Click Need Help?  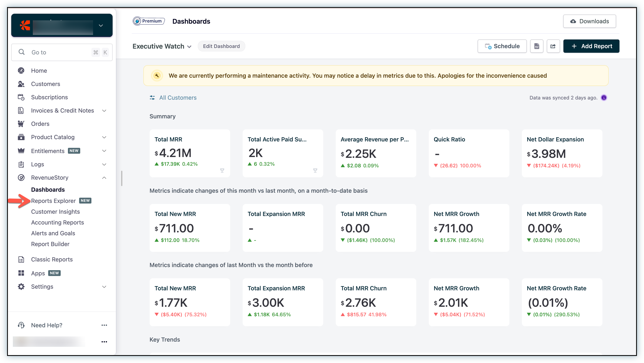(x=46, y=325)
